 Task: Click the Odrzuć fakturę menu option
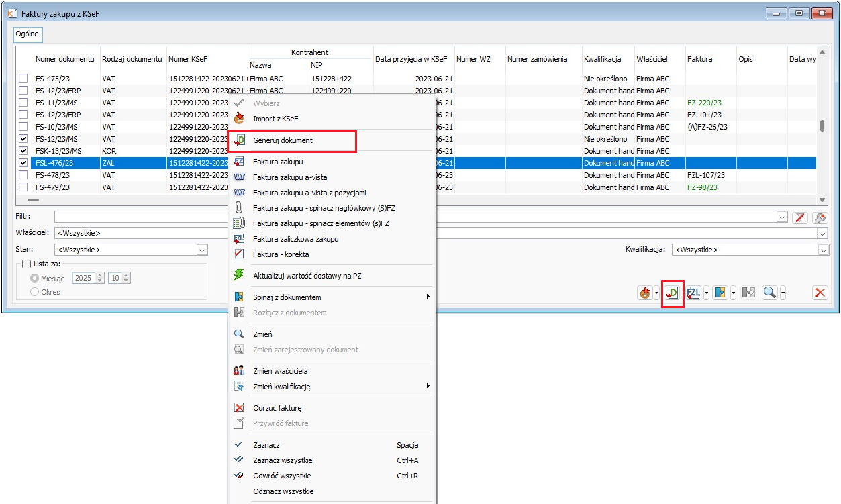pyautogui.click(x=277, y=408)
